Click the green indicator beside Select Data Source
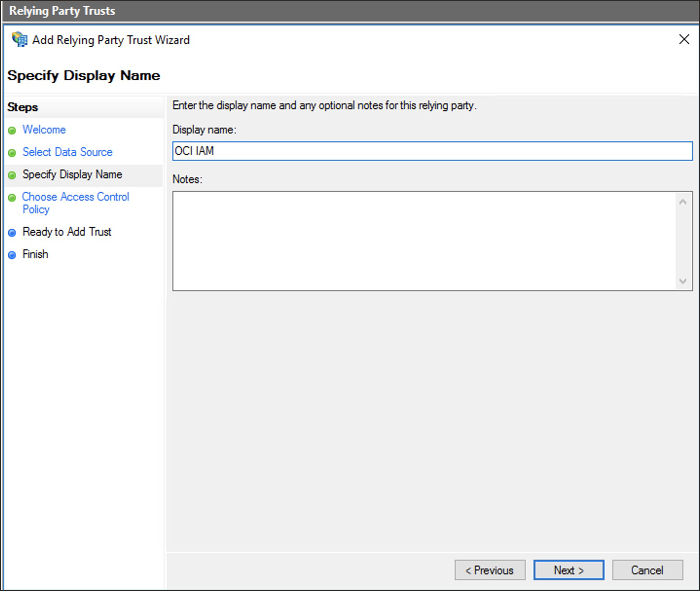 coord(12,152)
